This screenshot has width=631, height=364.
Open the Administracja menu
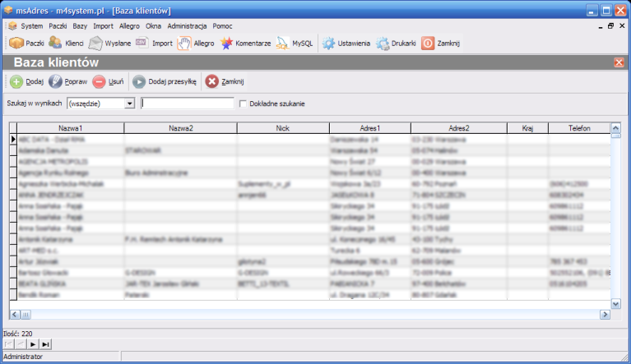point(187,26)
